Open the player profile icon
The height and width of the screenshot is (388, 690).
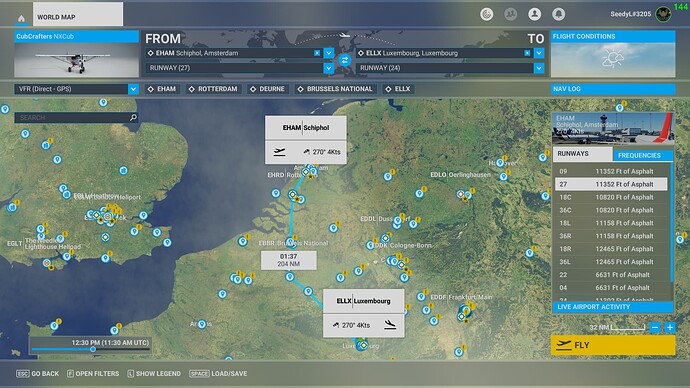pyautogui.click(x=534, y=14)
